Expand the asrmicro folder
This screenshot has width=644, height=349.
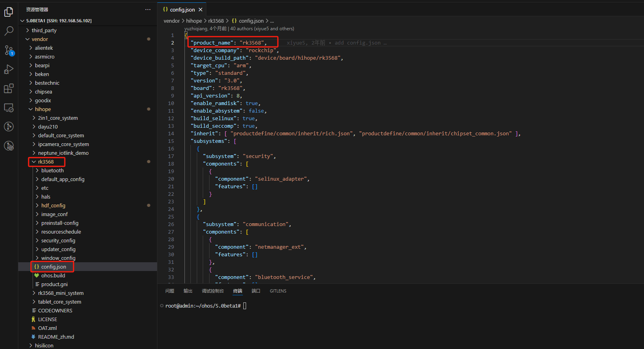(x=31, y=57)
